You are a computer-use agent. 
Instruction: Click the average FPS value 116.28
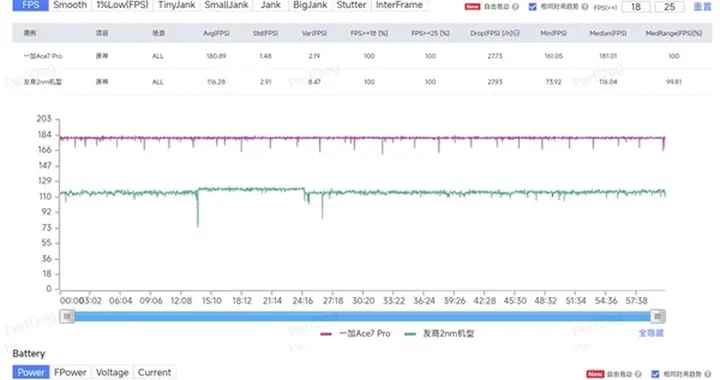[216, 82]
